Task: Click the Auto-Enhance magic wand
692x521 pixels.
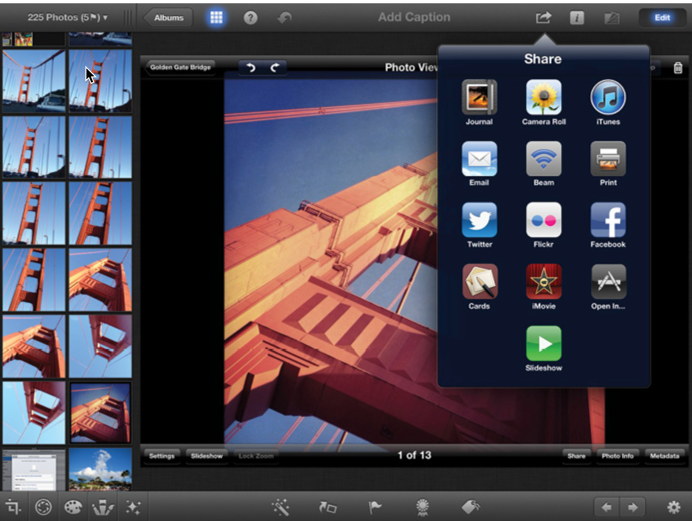Action: click(x=280, y=507)
